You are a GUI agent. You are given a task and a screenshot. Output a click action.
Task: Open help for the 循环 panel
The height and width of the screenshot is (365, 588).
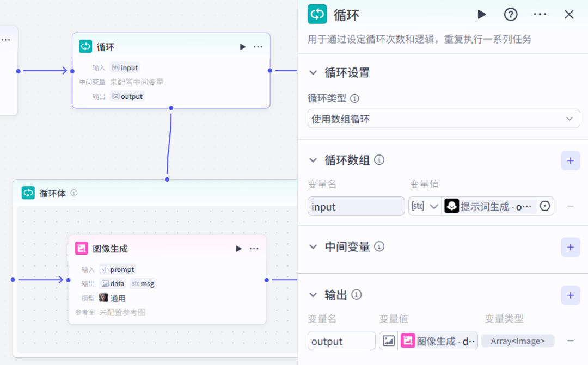pyautogui.click(x=511, y=15)
